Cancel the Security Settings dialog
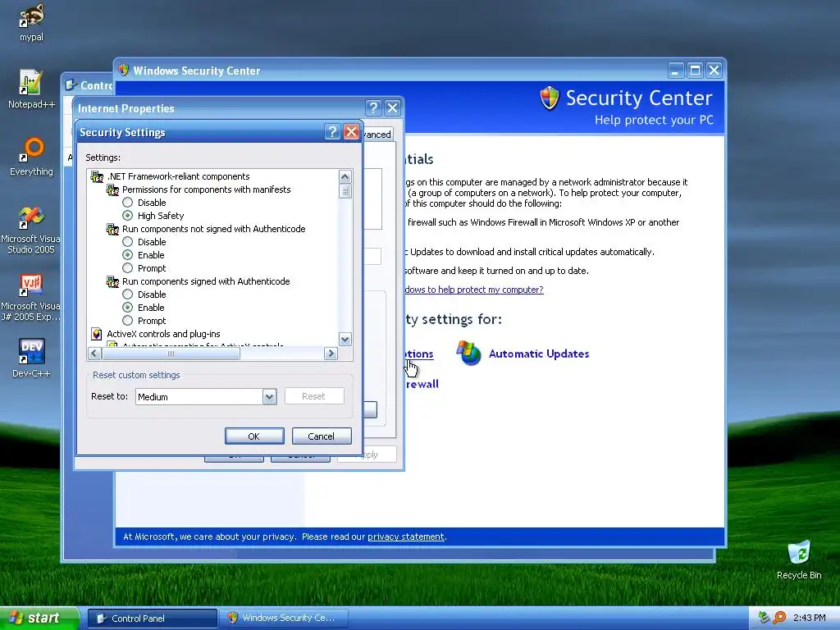840x630 pixels. [x=322, y=436]
